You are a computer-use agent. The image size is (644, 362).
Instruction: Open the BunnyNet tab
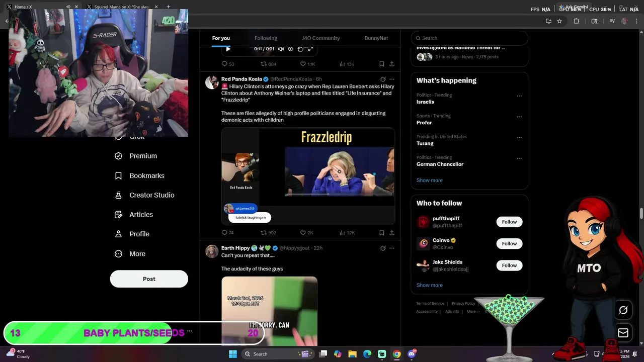(x=376, y=38)
